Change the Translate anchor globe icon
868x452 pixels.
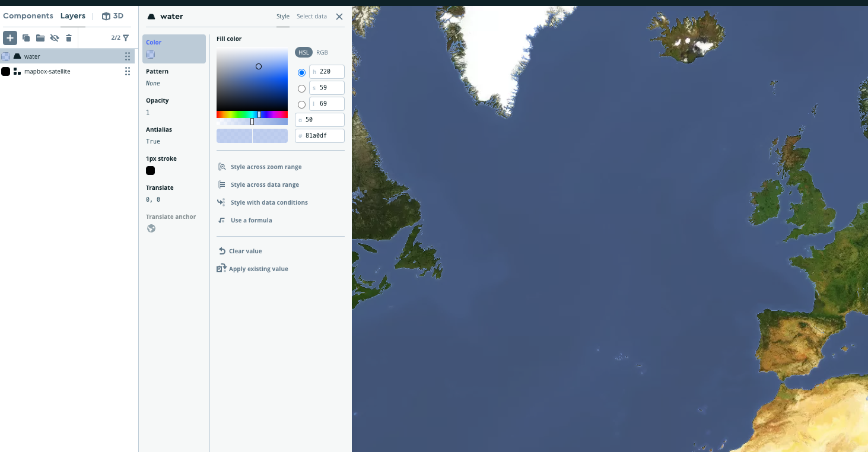point(151,228)
